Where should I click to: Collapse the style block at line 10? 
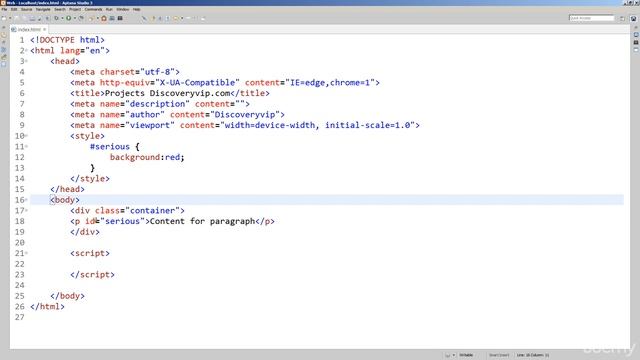click(x=27, y=136)
